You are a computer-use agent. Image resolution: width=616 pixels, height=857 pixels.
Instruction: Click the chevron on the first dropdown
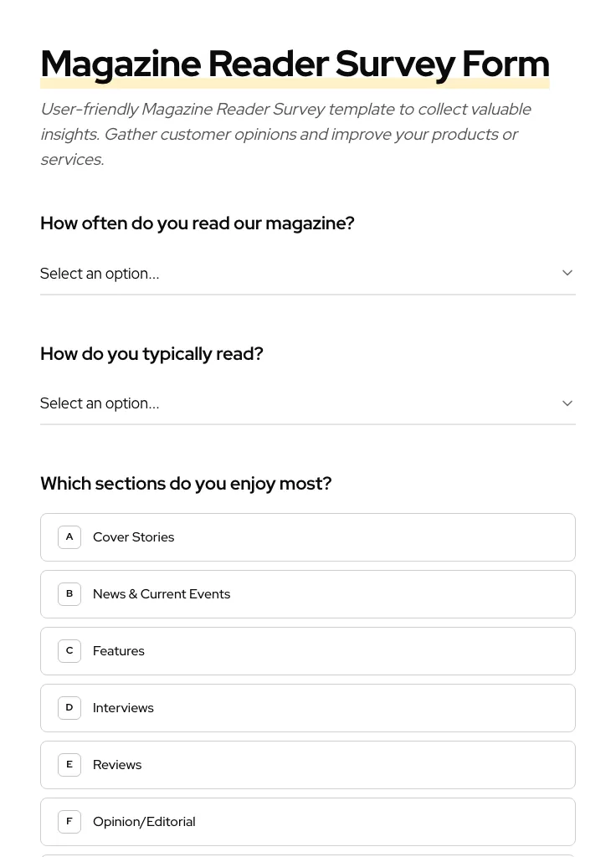click(x=567, y=273)
